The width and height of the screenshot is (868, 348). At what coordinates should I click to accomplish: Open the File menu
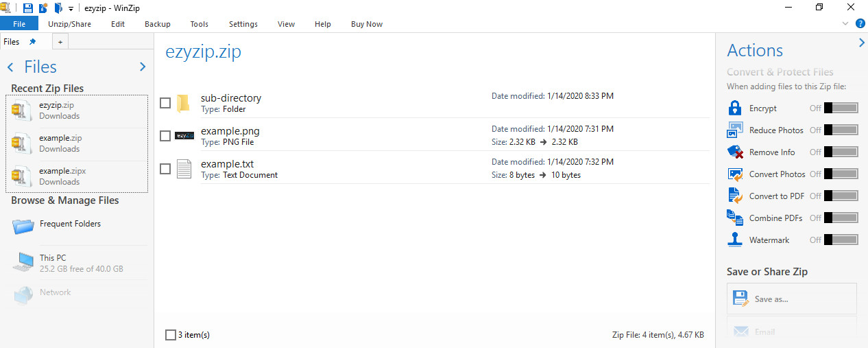pos(19,24)
